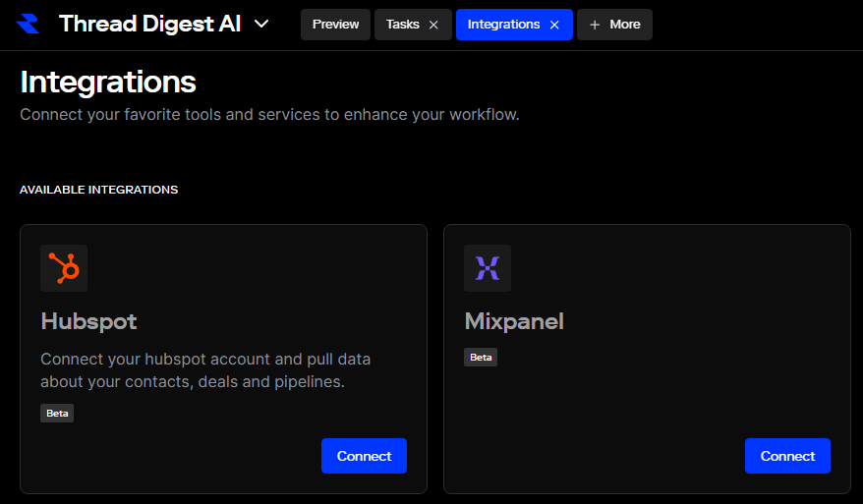Connect the Hubspot integration

(x=364, y=456)
